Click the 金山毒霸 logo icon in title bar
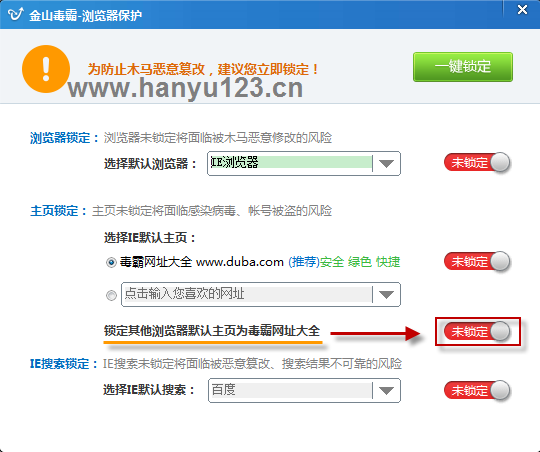This screenshot has width=540, height=452. [x=15, y=15]
